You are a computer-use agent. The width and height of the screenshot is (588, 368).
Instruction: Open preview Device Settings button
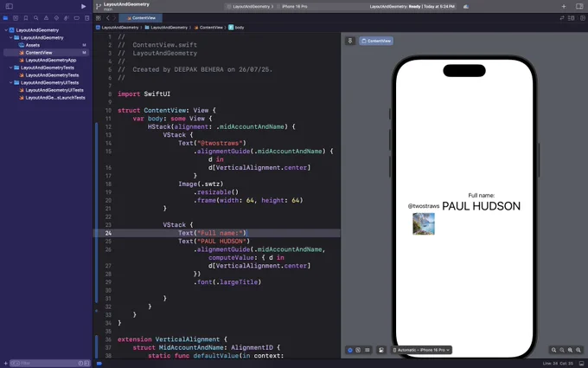point(381,350)
